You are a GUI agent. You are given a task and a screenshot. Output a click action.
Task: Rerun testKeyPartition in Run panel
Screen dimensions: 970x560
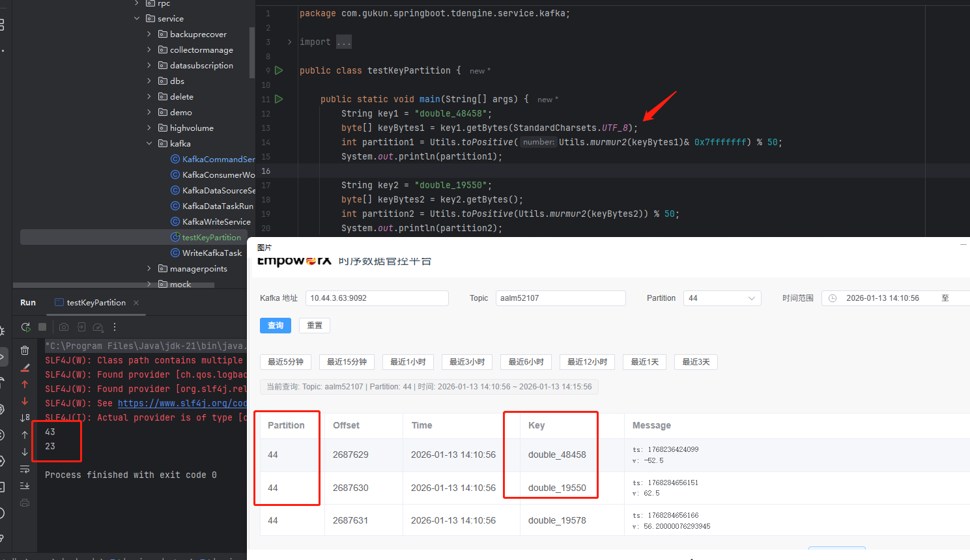(25, 327)
